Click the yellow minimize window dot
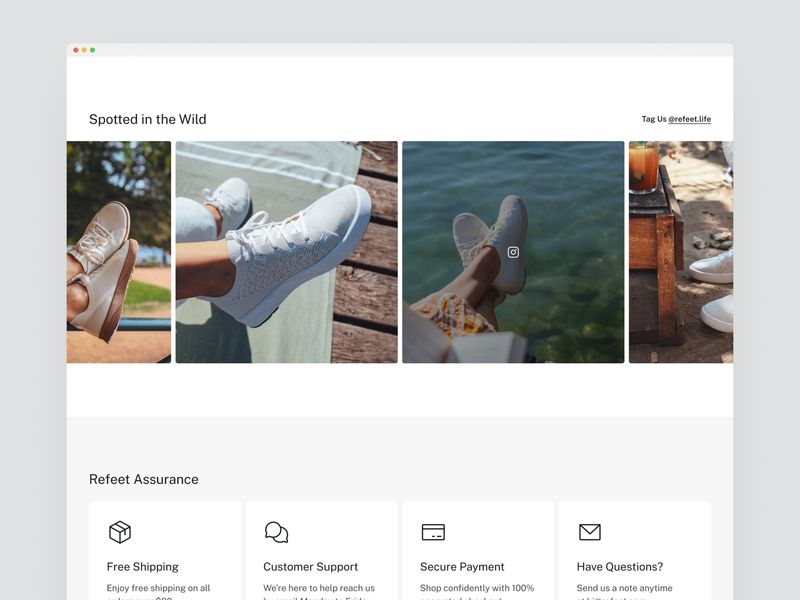 click(84, 50)
